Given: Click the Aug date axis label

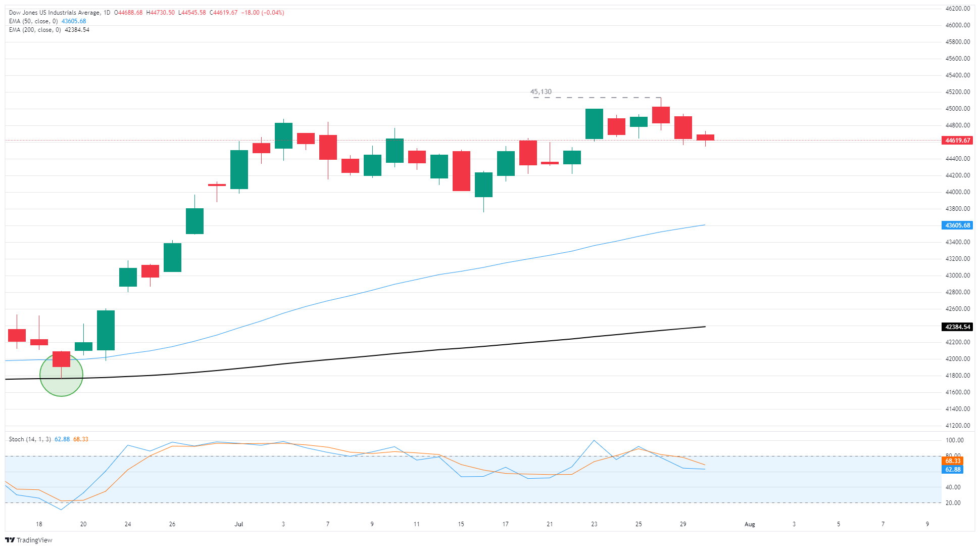Looking at the screenshot, I should pyautogui.click(x=750, y=524).
